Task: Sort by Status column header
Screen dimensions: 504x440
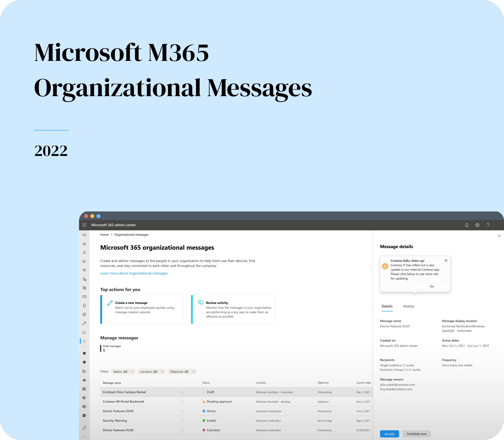Action: pyautogui.click(x=206, y=383)
